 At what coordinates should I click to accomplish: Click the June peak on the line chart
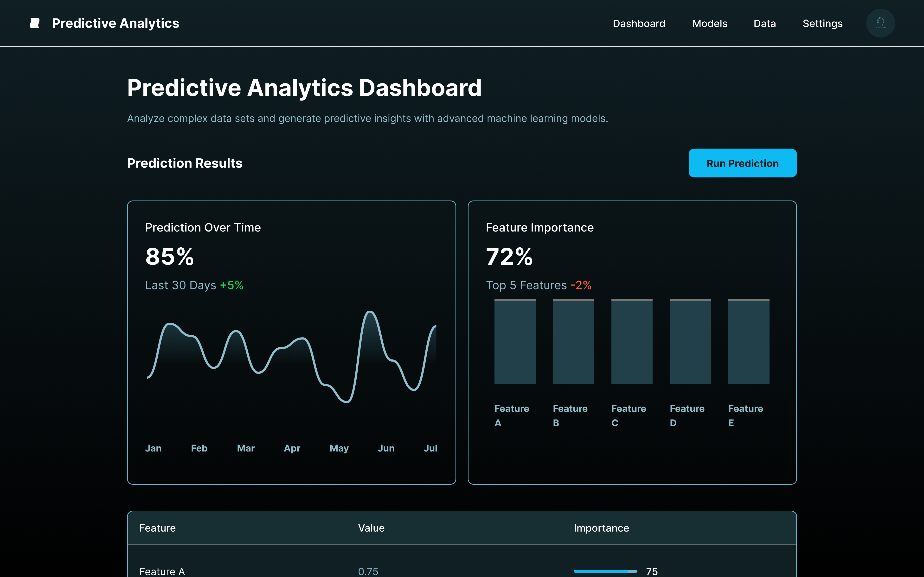click(370, 313)
